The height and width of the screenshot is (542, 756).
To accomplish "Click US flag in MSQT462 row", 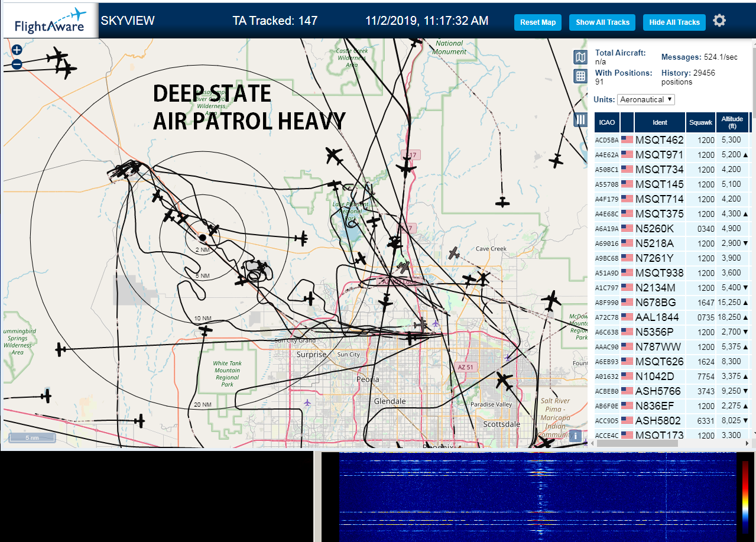I will click(x=627, y=140).
